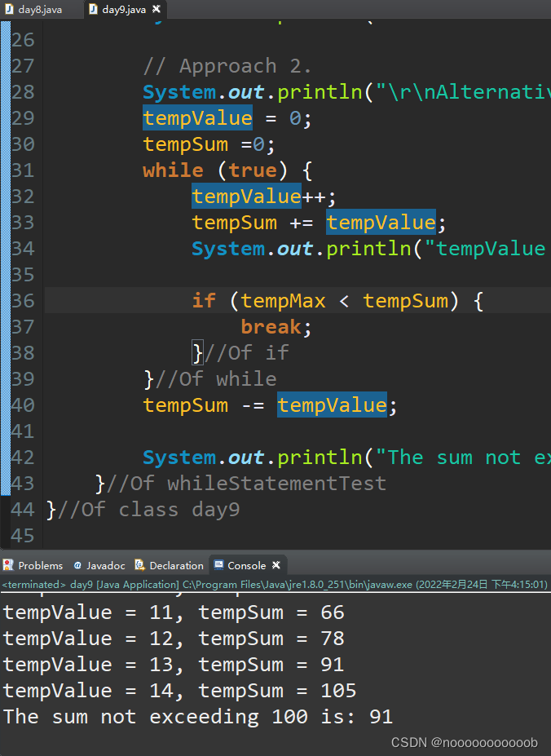Close the day9.java editor tab
This screenshot has height=756, width=551.
(x=156, y=9)
